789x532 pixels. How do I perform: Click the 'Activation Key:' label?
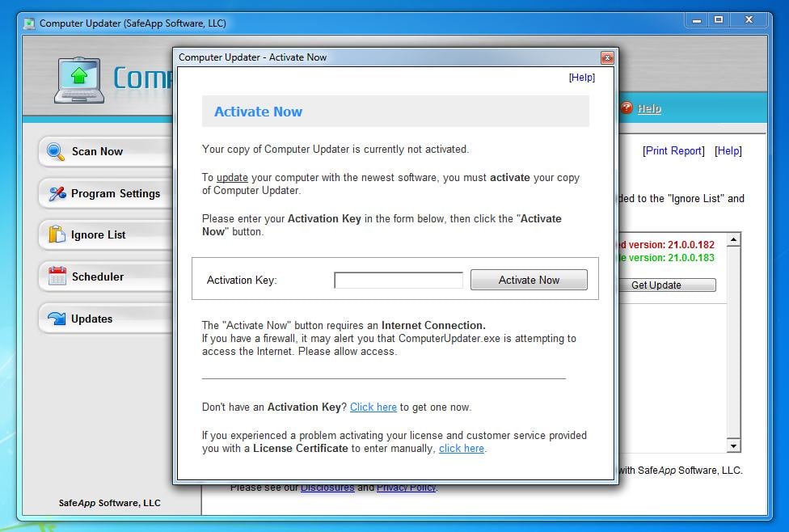coord(242,281)
